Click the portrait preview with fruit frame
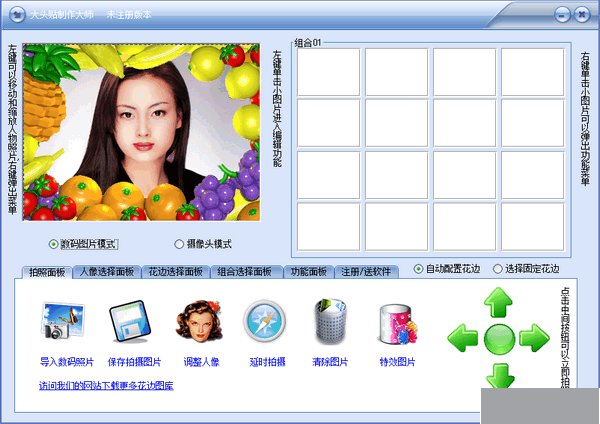The width and height of the screenshot is (600, 424). pos(141,132)
